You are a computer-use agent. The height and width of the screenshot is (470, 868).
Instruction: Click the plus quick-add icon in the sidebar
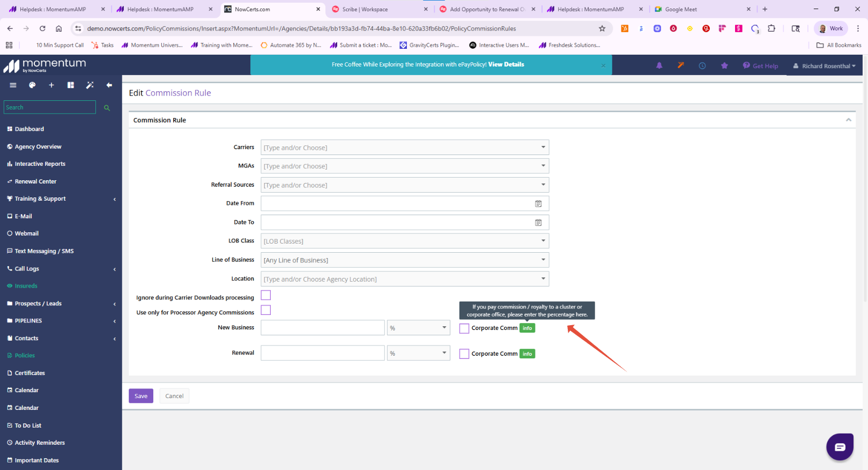pos(51,85)
